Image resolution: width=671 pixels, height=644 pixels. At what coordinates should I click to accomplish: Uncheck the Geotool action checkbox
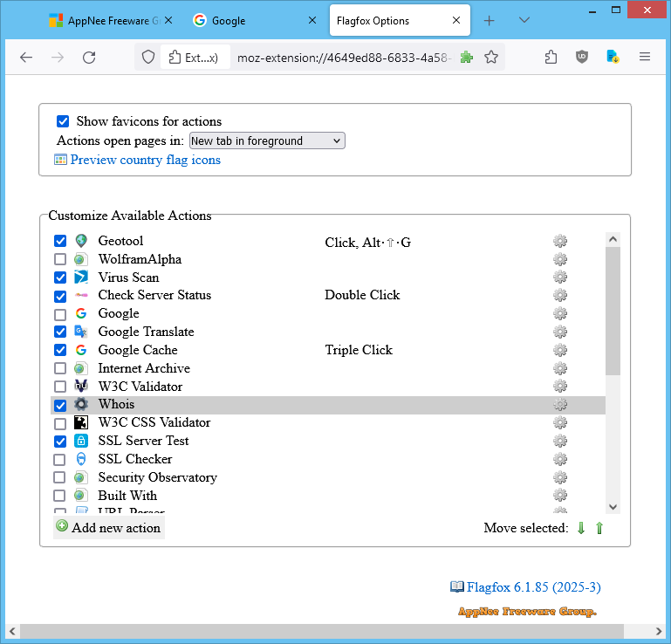60,241
